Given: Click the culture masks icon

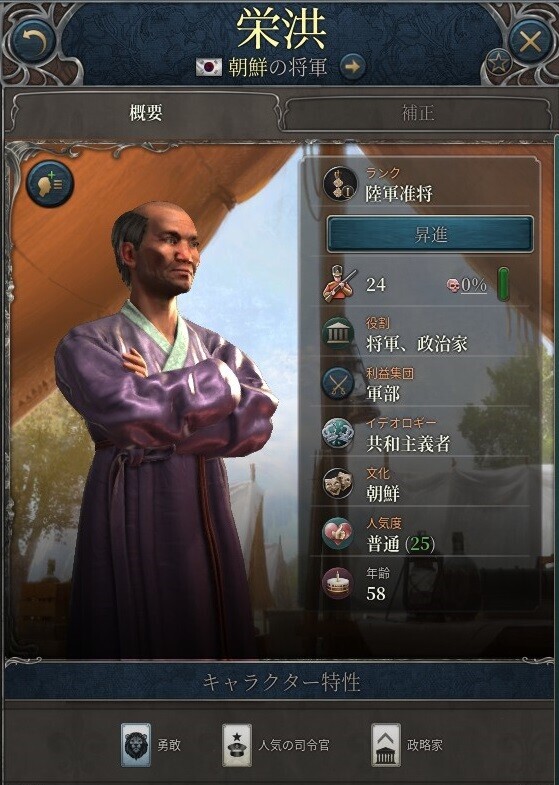Looking at the screenshot, I should click(x=338, y=483).
